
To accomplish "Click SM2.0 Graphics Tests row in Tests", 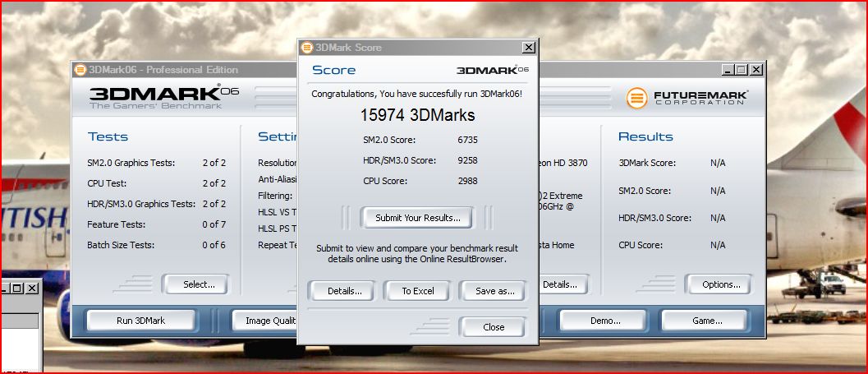I will point(157,163).
